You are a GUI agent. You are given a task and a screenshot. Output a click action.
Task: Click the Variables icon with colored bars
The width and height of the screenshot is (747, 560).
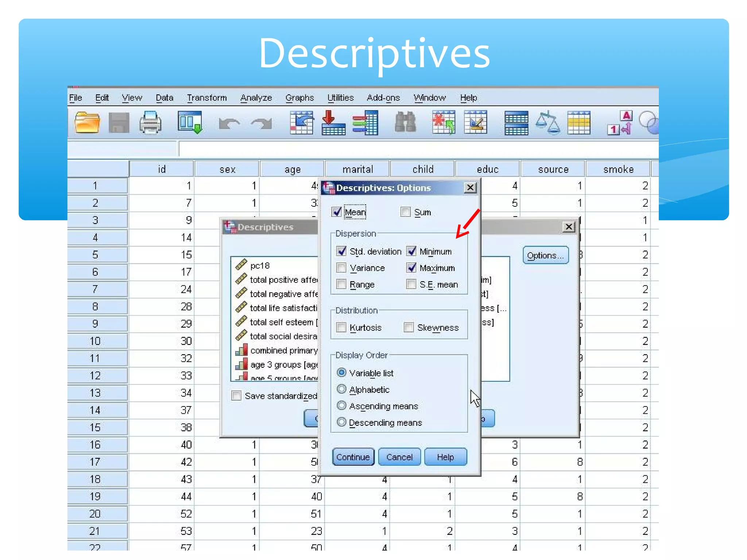[x=365, y=123]
